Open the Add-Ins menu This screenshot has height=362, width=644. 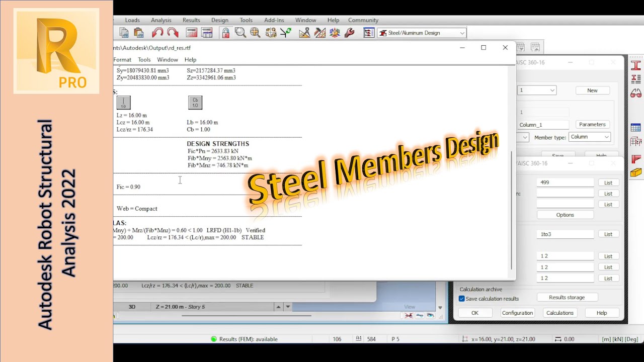274,20
